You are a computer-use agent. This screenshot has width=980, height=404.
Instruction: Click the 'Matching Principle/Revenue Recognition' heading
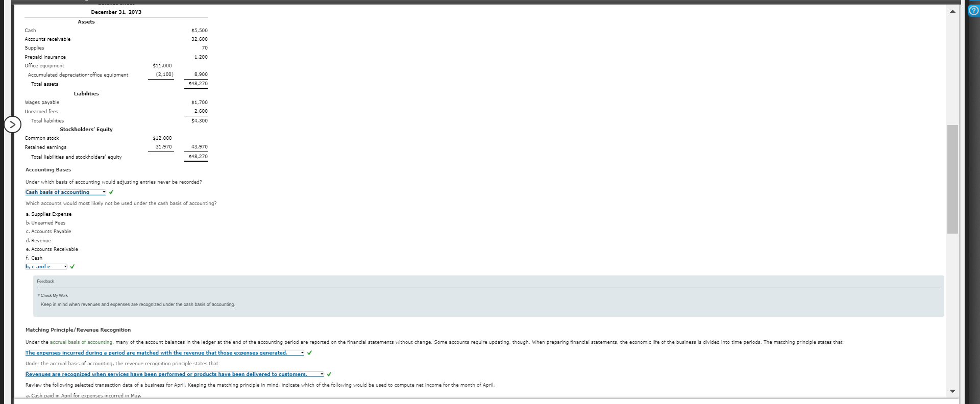(x=78, y=330)
